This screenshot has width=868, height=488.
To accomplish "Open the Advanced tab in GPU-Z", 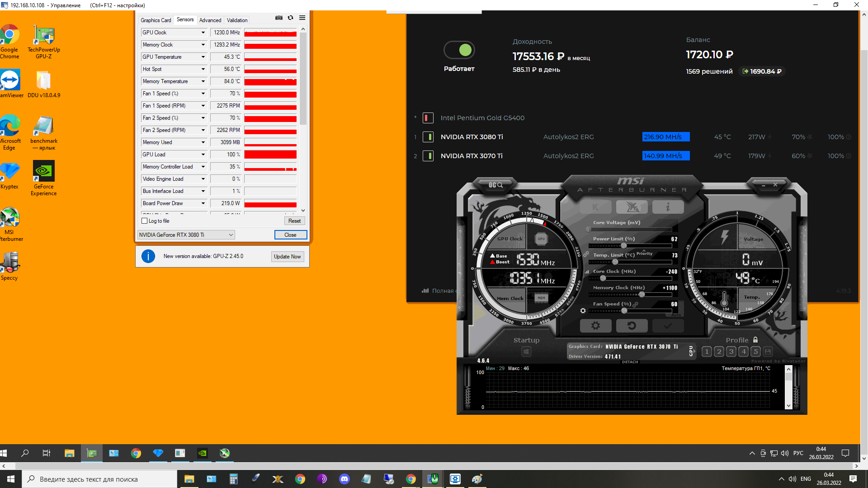I will click(x=210, y=20).
